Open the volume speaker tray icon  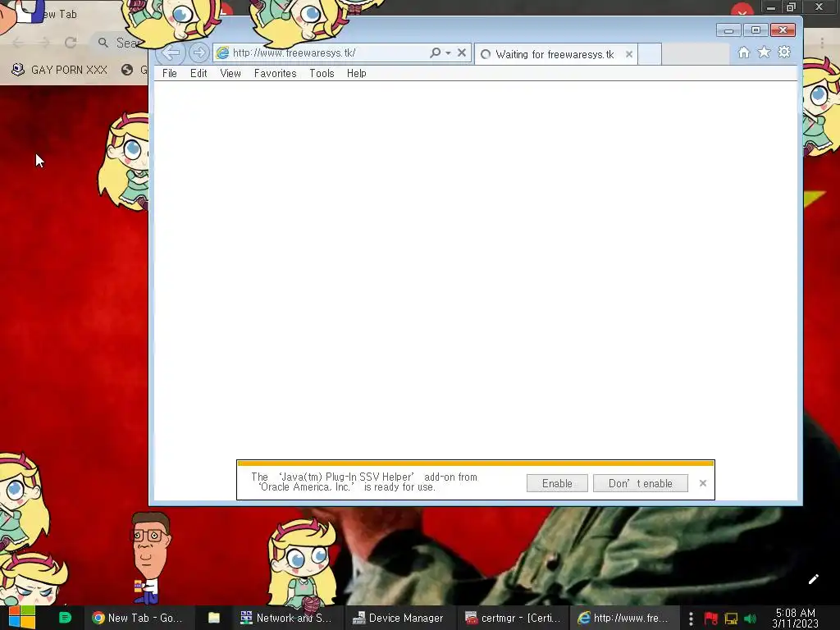pyautogui.click(x=750, y=619)
